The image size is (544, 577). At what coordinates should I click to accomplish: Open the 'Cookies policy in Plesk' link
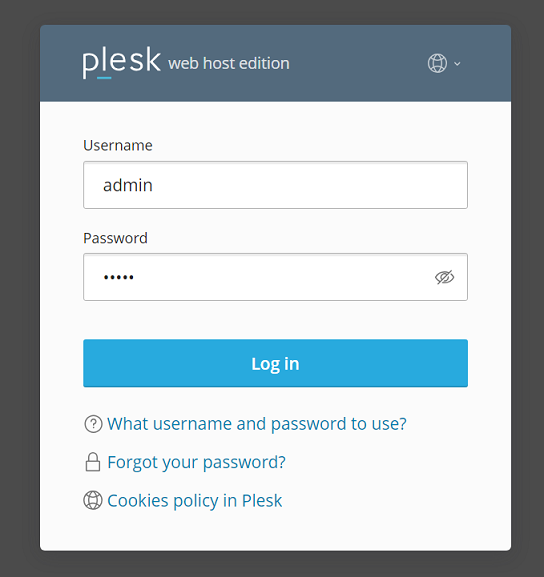click(195, 501)
